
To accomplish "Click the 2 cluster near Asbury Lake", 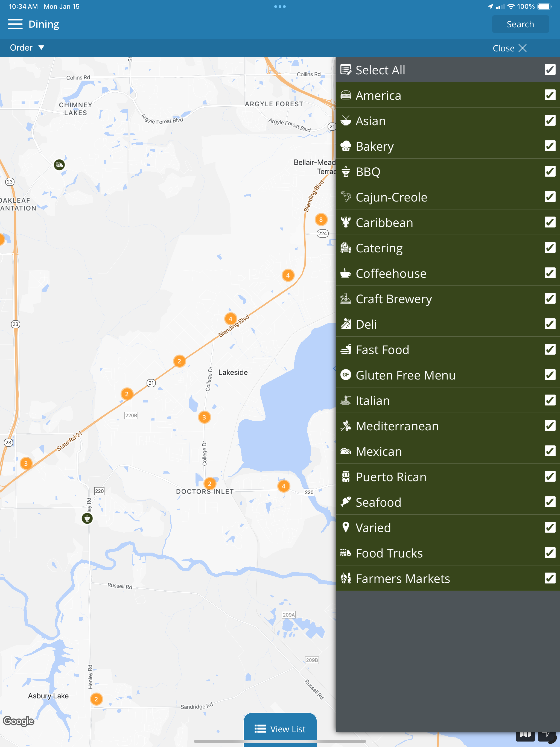I will tap(96, 699).
